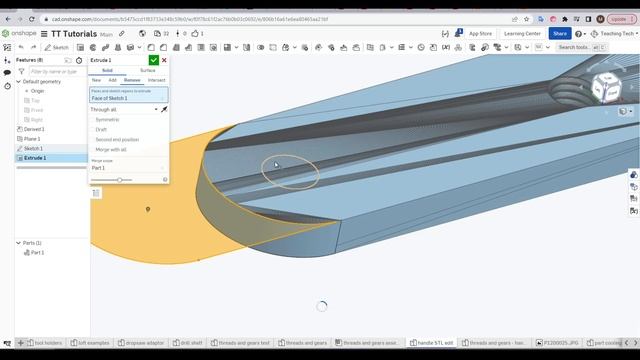Select the New operation option

point(96,80)
